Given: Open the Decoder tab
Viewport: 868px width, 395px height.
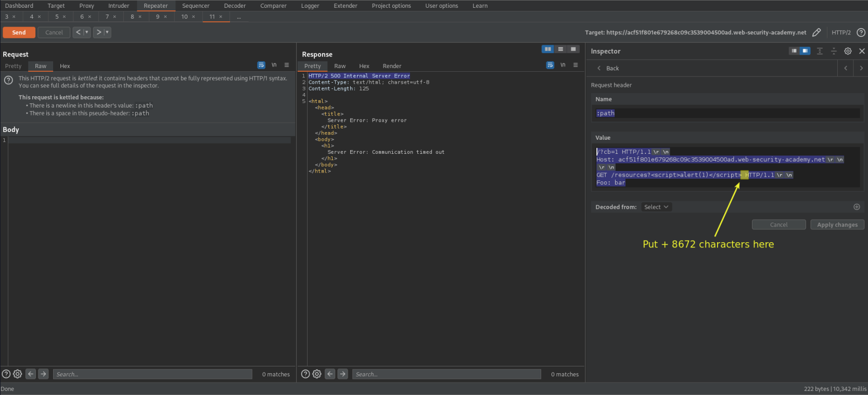Looking at the screenshot, I should tap(235, 6).
